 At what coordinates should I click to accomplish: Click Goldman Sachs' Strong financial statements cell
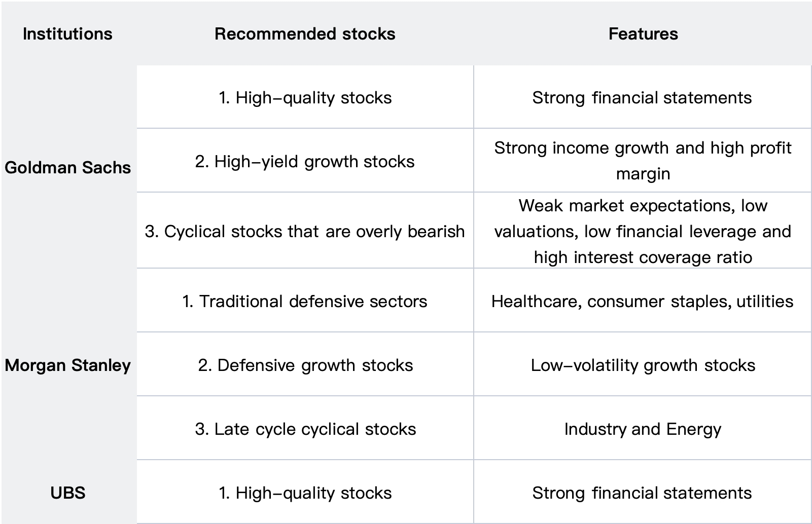coord(642,97)
